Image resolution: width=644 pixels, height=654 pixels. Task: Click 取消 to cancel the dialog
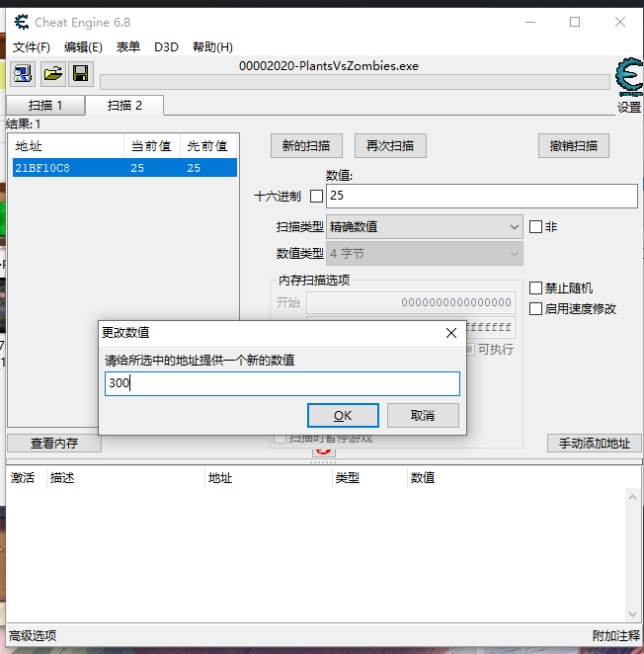(423, 416)
